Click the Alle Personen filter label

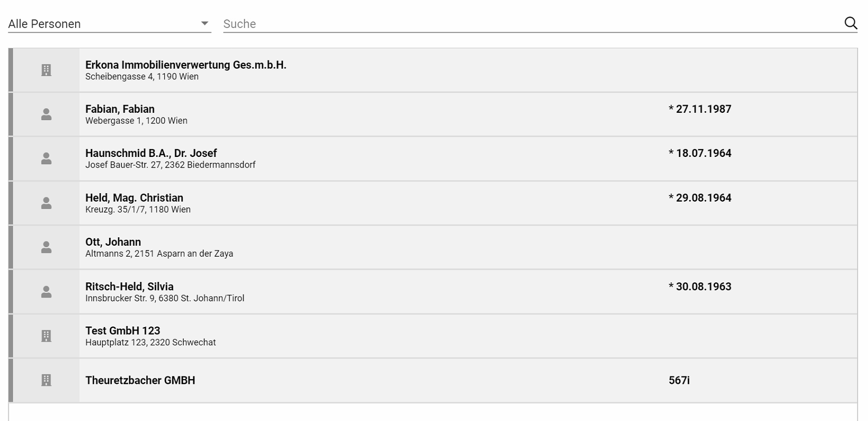[45, 24]
